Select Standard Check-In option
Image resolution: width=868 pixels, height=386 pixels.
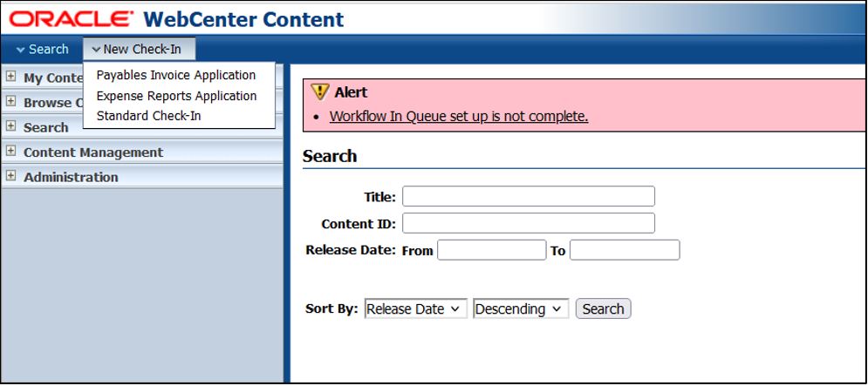148,116
